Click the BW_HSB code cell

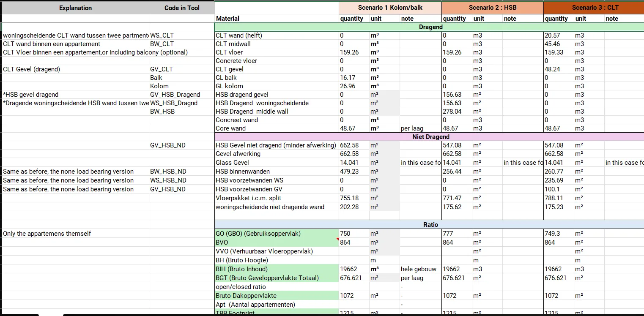click(182, 112)
